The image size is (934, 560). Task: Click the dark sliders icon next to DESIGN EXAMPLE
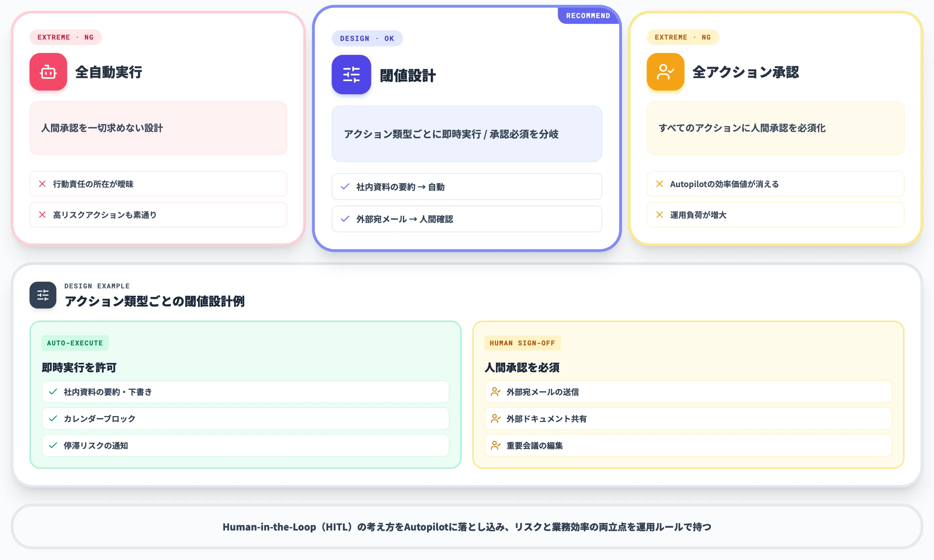[x=43, y=295]
